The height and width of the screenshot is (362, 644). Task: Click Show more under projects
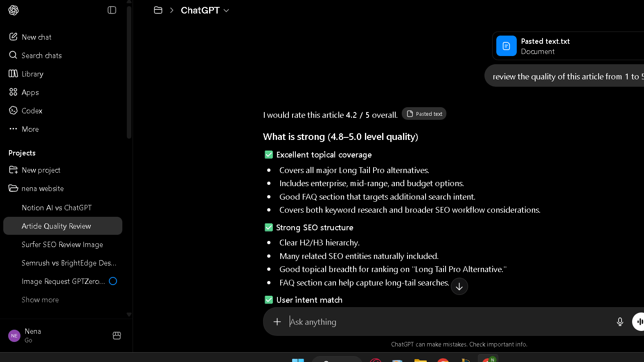pos(40,300)
